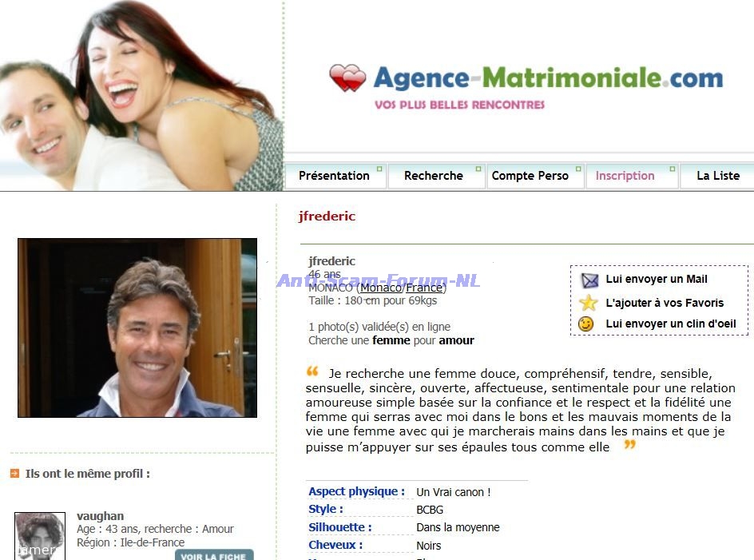Click the red hearts logo icon
The height and width of the screenshot is (560, 754).
[x=347, y=78]
